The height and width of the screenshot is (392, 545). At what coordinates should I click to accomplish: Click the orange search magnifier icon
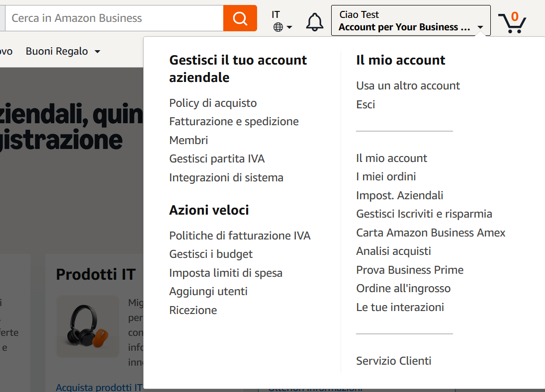click(x=240, y=18)
